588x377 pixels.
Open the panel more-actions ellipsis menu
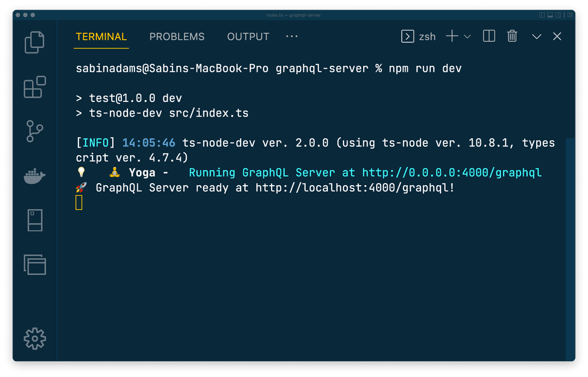coord(291,37)
